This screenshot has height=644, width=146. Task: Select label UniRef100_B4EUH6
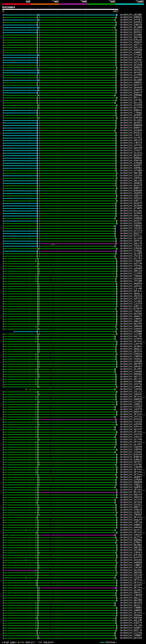point(131,618)
